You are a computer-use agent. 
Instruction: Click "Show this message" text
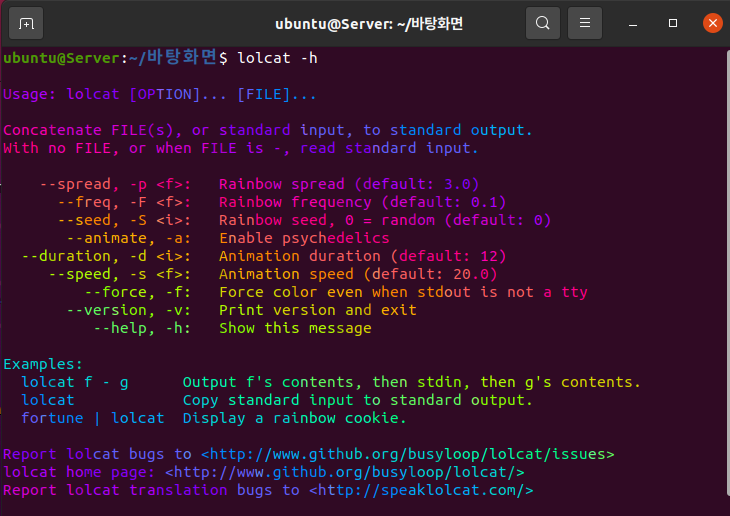[295, 328]
